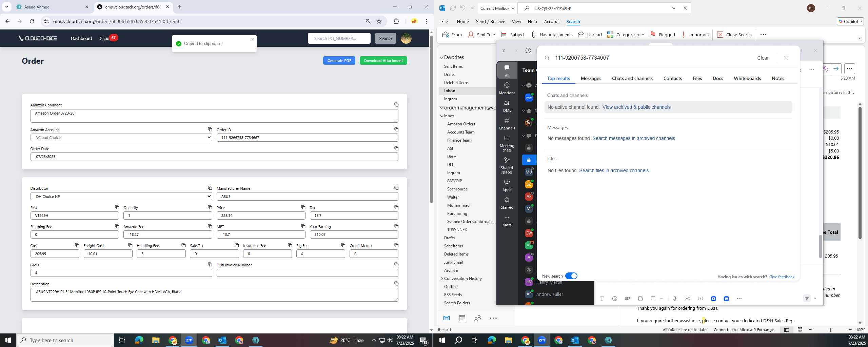The image size is (868, 347).
Task: Open Channels in Zoom sidebar
Action: click(507, 123)
